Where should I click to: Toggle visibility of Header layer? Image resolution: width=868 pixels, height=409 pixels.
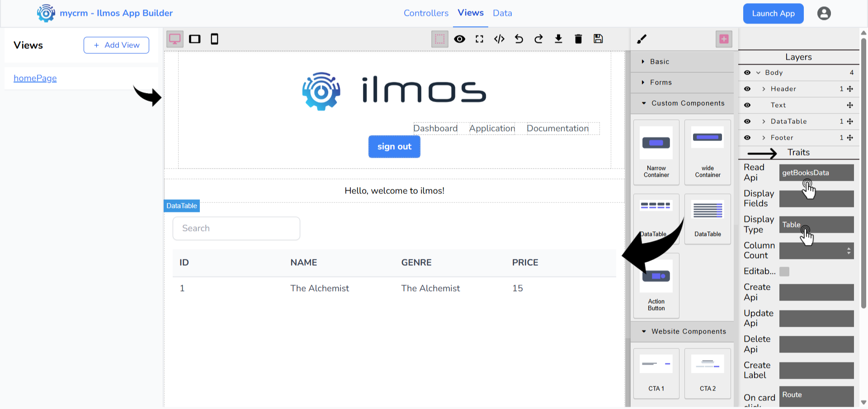747,89
